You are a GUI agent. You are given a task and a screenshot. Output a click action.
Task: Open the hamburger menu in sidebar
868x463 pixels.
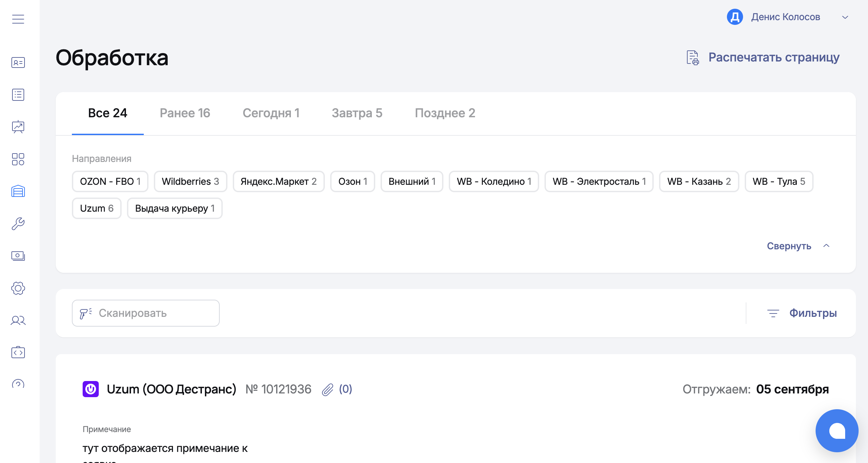[x=18, y=19]
